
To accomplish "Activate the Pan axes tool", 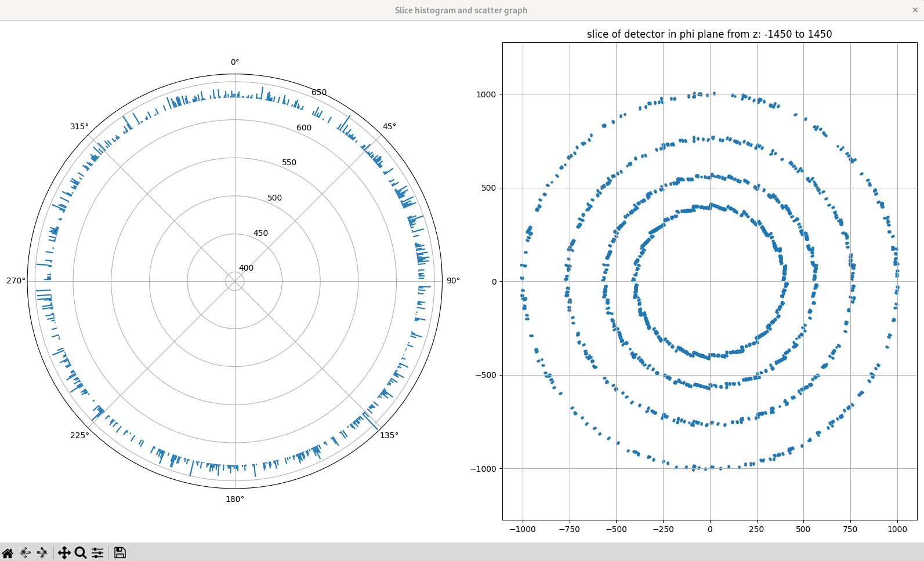I will 64,553.
